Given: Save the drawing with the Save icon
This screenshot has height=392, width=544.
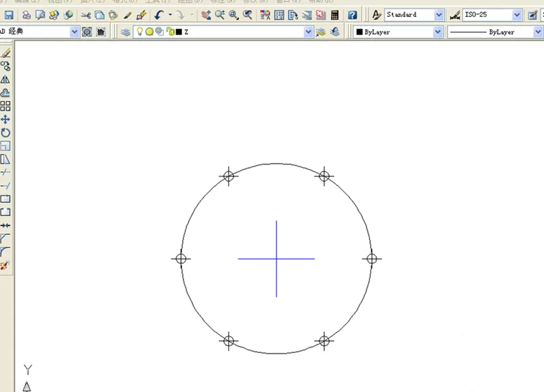Looking at the screenshot, I should click(x=9, y=15).
